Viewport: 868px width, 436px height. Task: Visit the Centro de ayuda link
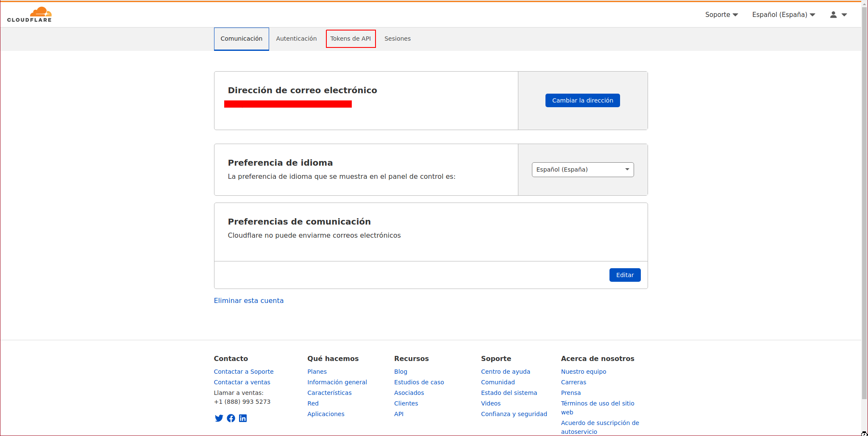coord(505,372)
